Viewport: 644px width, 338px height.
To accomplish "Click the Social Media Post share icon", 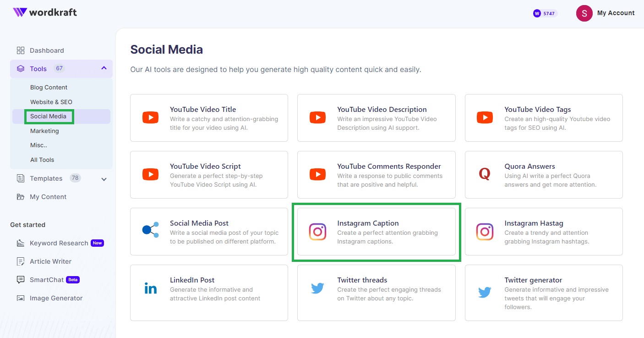I will coord(150,231).
